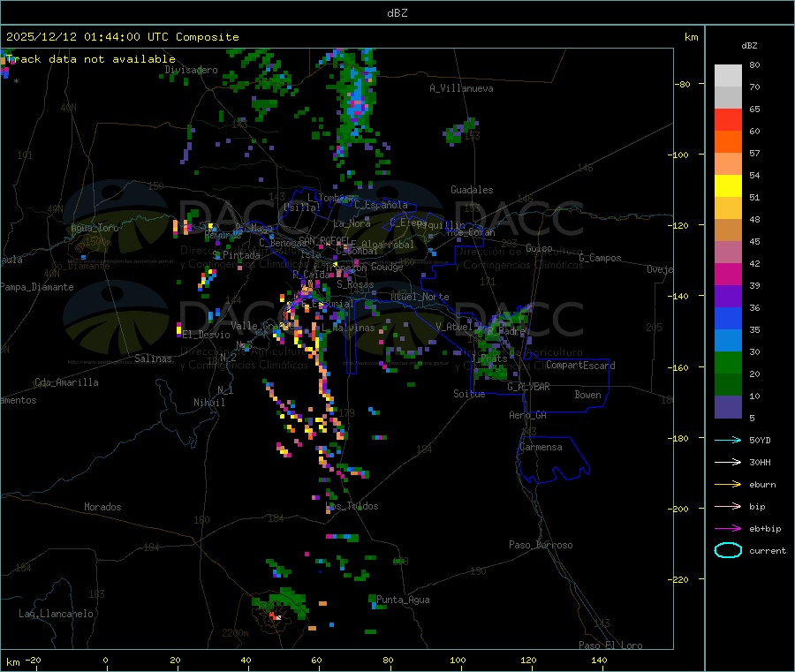Click the slate 10 dBZ legend swatch
Viewport: 795px width, 672px height.
click(x=728, y=407)
